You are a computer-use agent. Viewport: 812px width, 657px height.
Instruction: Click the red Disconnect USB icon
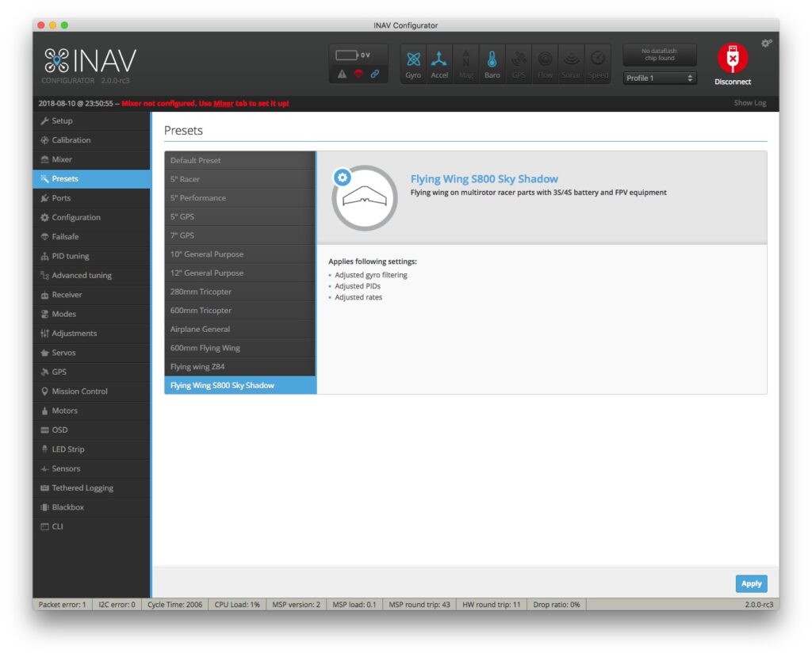[x=732, y=59]
